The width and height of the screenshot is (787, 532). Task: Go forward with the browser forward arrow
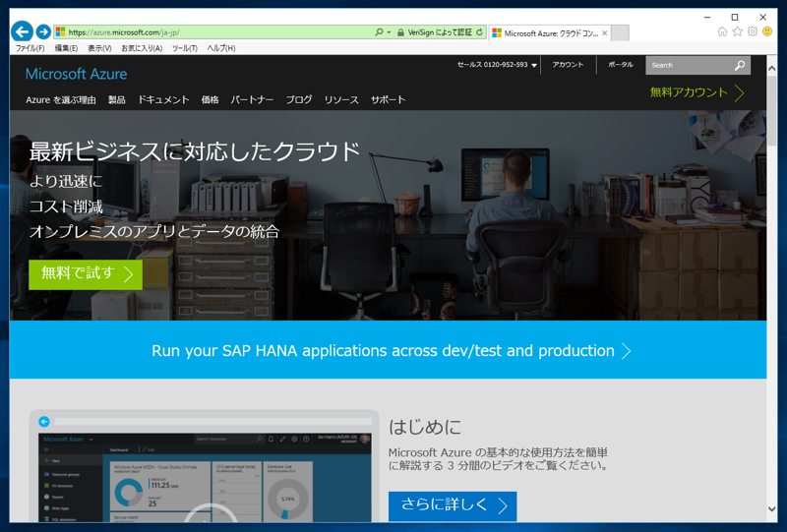[x=43, y=32]
